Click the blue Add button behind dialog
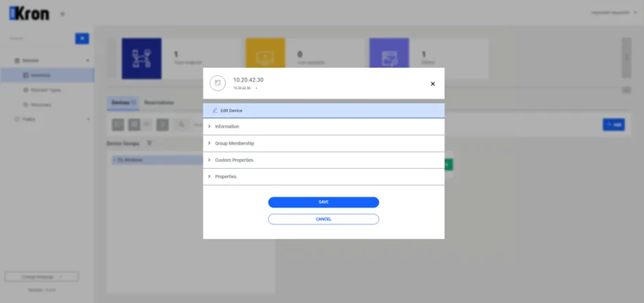This screenshot has width=644, height=303. pos(614,125)
